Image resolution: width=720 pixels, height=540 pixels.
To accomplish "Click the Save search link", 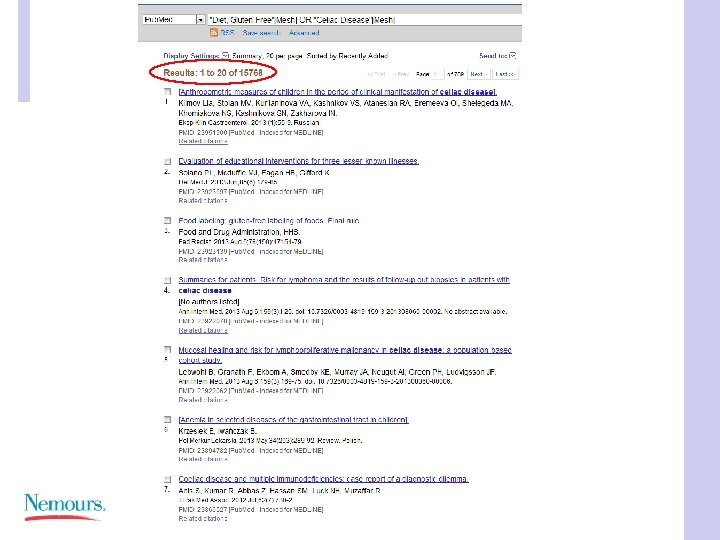I will [x=261, y=33].
